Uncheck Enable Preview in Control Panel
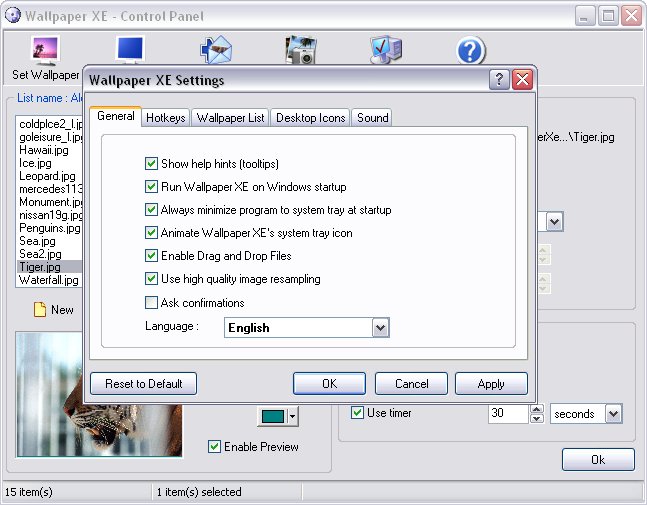Screen dimensions: 647x505 [x=214, y=446]
